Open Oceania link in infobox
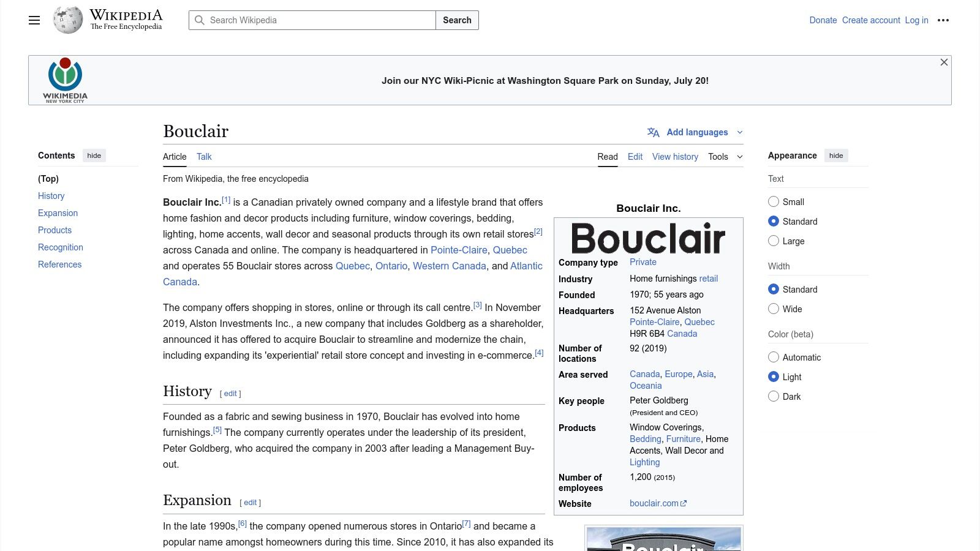Image resolution: width=980 pixels, height=551 pixels. coord(646,386)
